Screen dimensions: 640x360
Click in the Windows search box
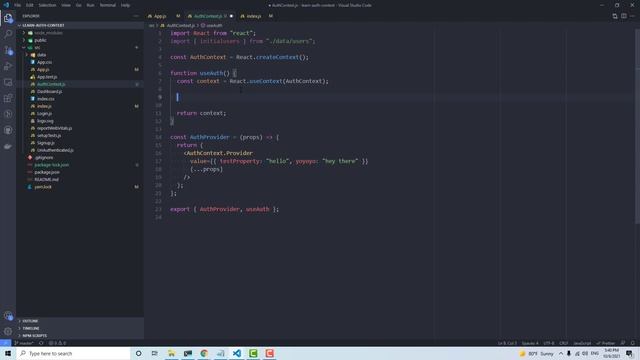73,353
